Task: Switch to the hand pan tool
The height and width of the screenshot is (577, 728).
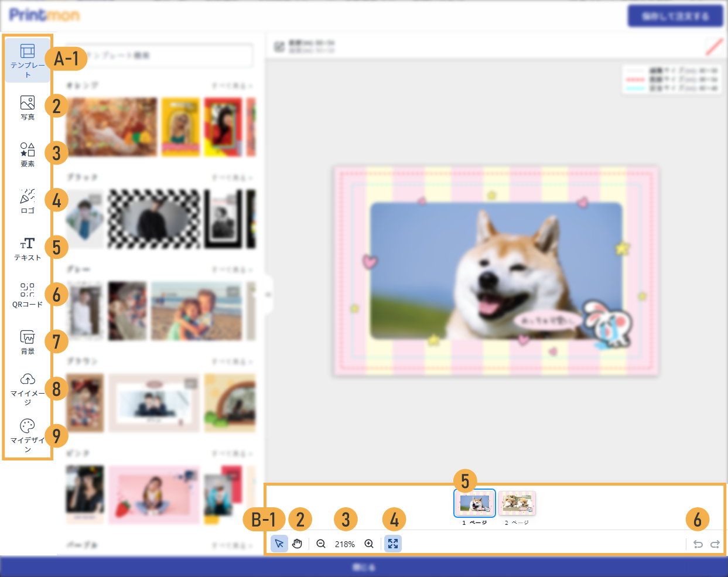Action: coord(298,544)
